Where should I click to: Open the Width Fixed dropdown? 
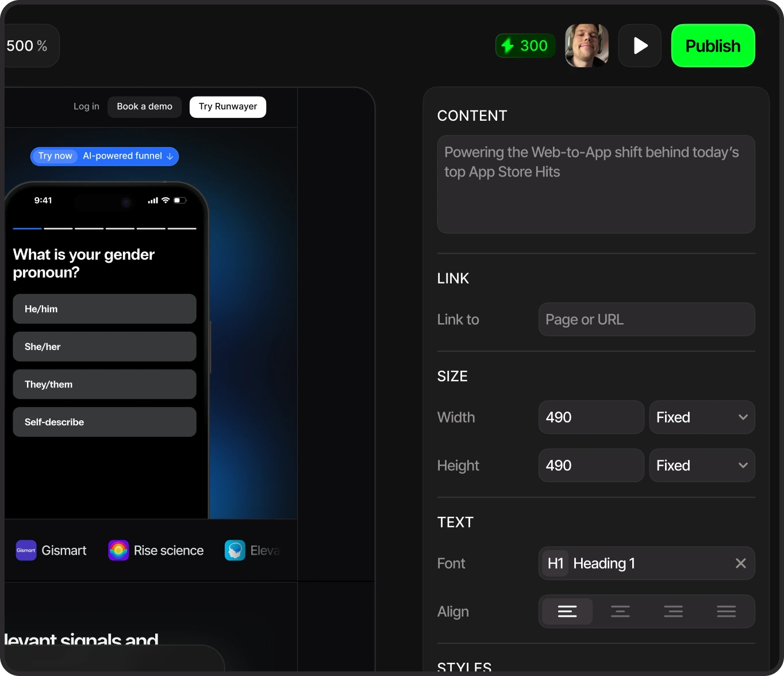click(x=701, y=417)
